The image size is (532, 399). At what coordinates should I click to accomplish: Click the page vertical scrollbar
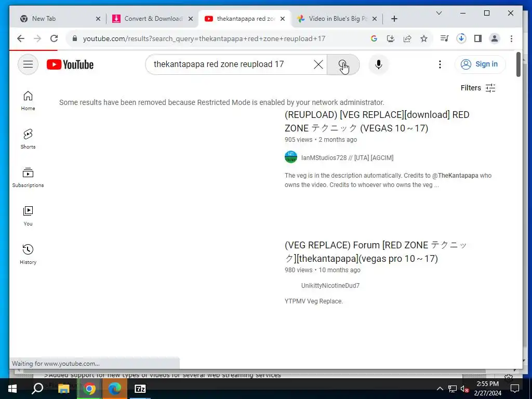(518, 64)
